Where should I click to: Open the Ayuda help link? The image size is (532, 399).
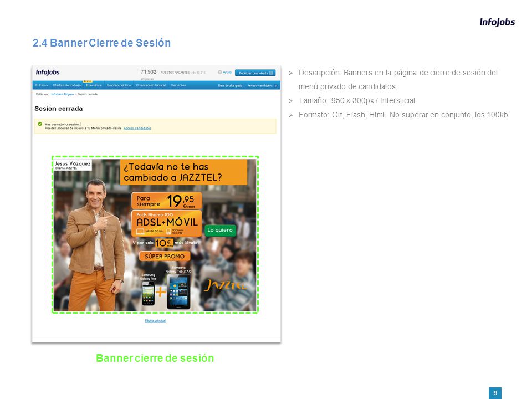pyautogui.click(x=224, y=72)
